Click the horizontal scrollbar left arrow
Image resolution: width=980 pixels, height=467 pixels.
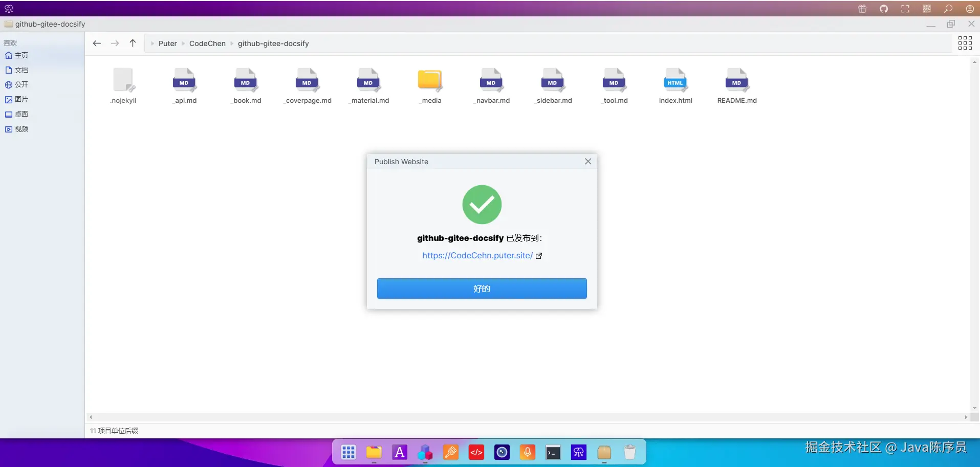point(91,417)
